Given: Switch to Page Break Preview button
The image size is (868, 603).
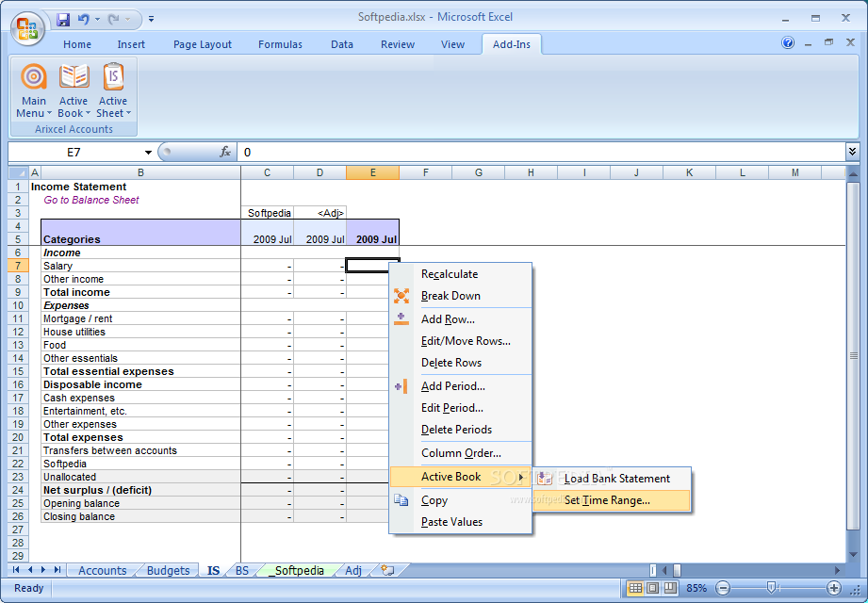Looking at the screenshot, I should pos(670,588).
